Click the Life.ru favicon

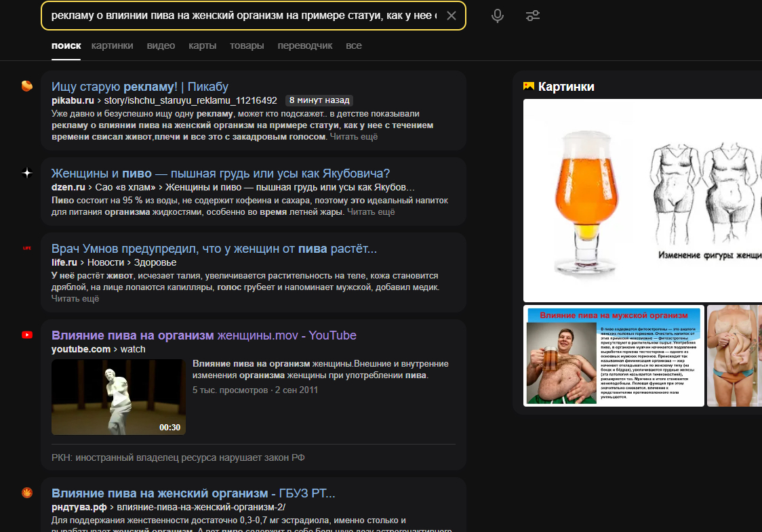pos(27,248)
